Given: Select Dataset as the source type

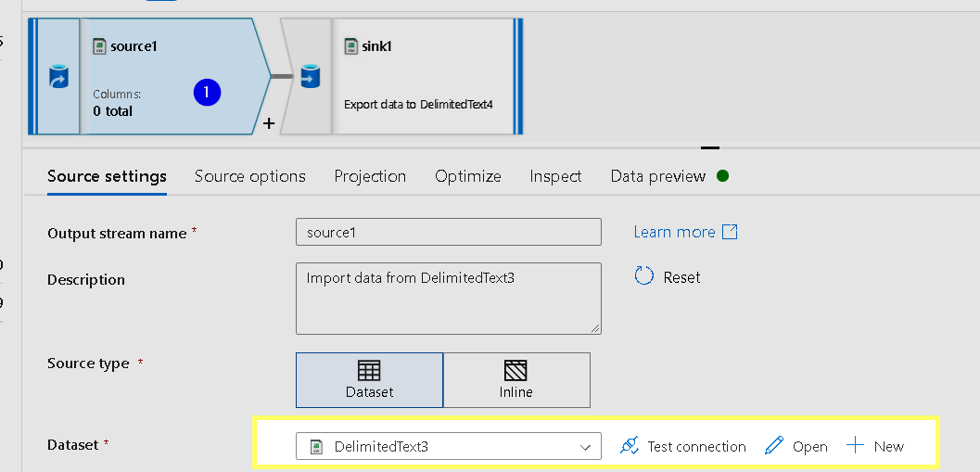Looking at the screenshot, I should pyautogui.click(x=369, y=379).
